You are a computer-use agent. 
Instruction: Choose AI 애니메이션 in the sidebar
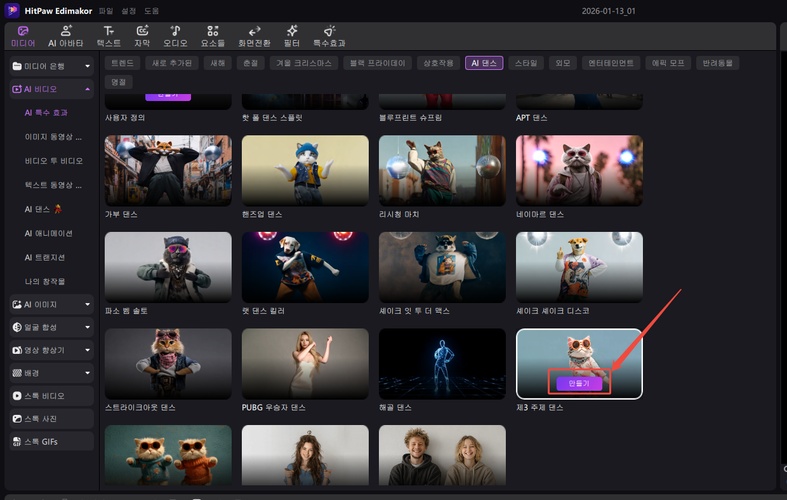pos(49,233)
